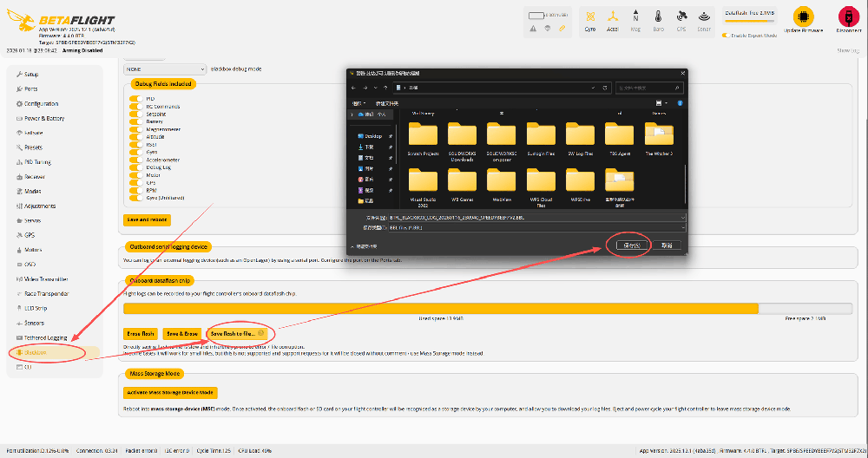Click the red Disconnect USB icon
The height and width of the screenshot is (458, 868).
tap(848, 16)
